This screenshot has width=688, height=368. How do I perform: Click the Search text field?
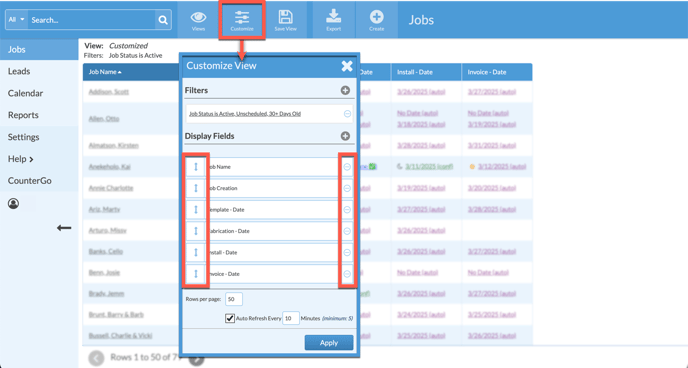click(91, 20)
